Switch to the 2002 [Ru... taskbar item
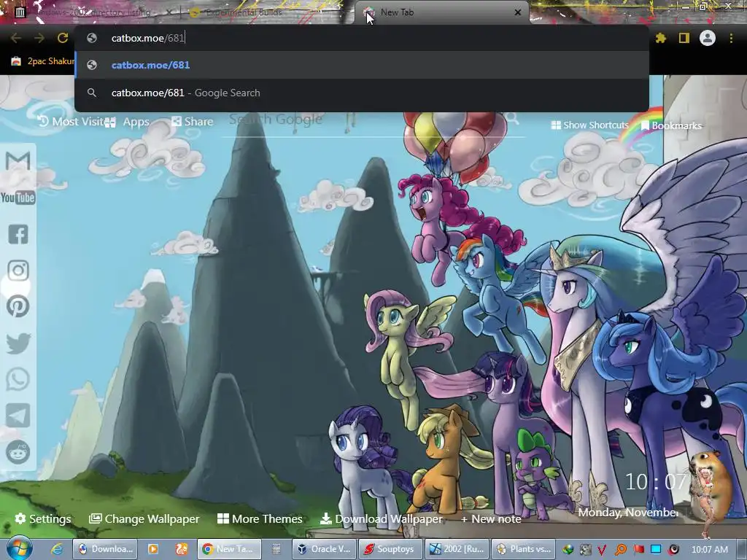This screenshot has width=747, height=560. coord(457,549)
